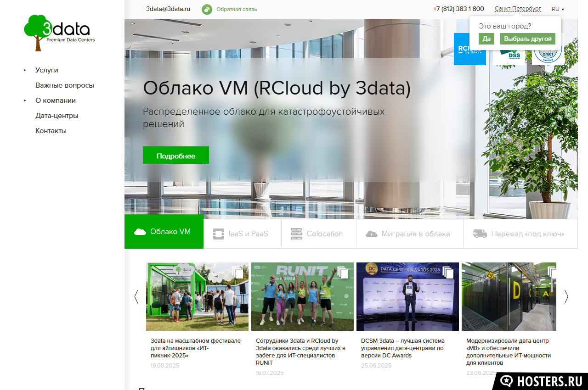Screen dimensions: 588x390
Task: Click the Выбрать другой city button
Action: pos(528,39)
